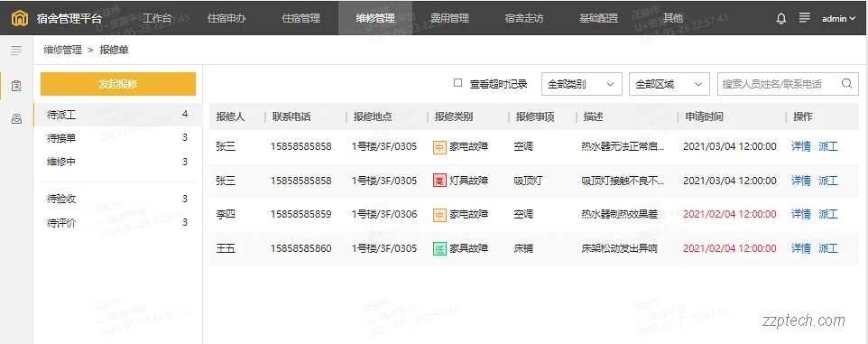868x344 pixels.
Task: Click the 报修类别 column header
Action: pos(454,116)
